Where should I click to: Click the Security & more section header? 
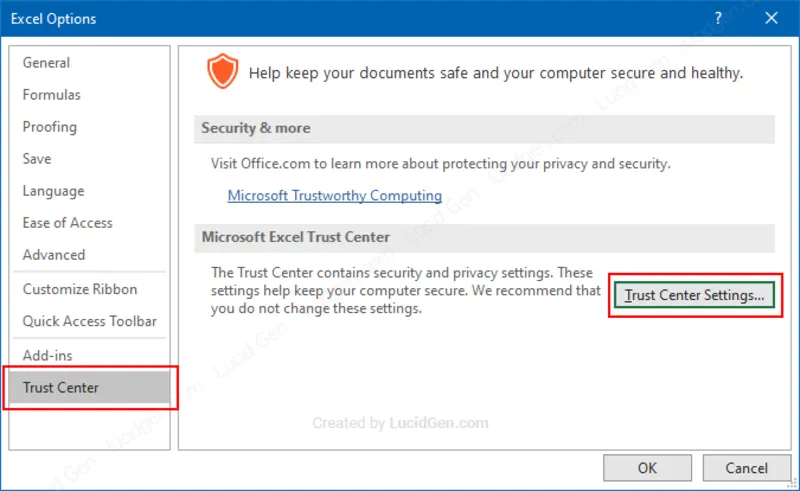tap(256, 128)
